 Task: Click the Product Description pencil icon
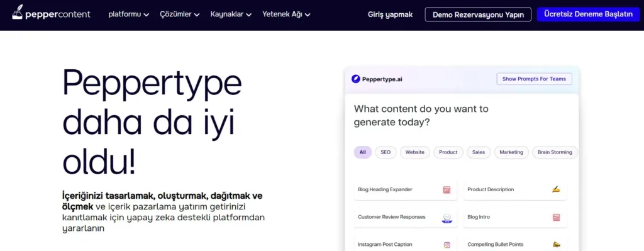(556, 189)
